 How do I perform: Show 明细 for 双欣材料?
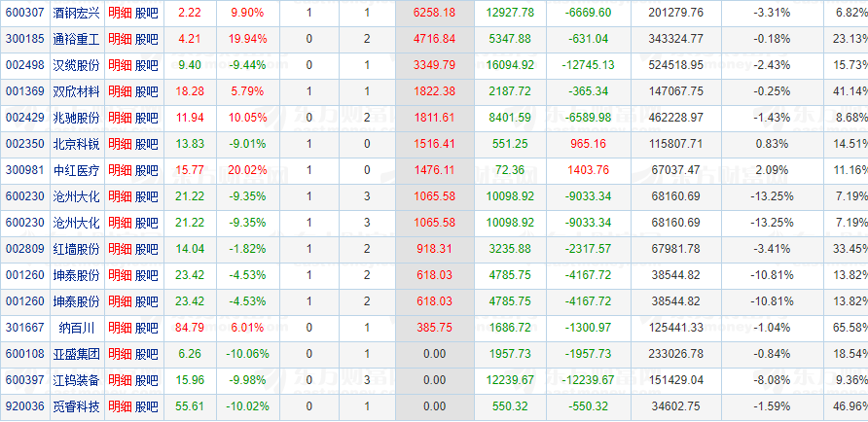pos(120,91)
